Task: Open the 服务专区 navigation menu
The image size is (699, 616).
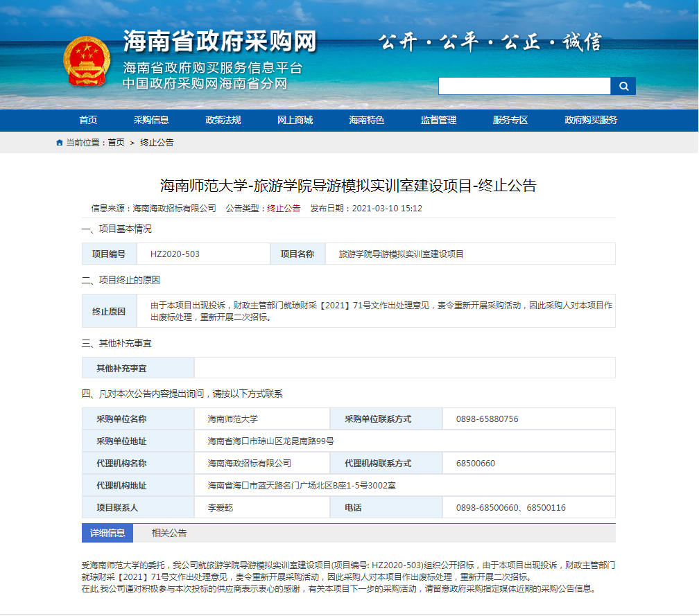Action: (510, 121)
